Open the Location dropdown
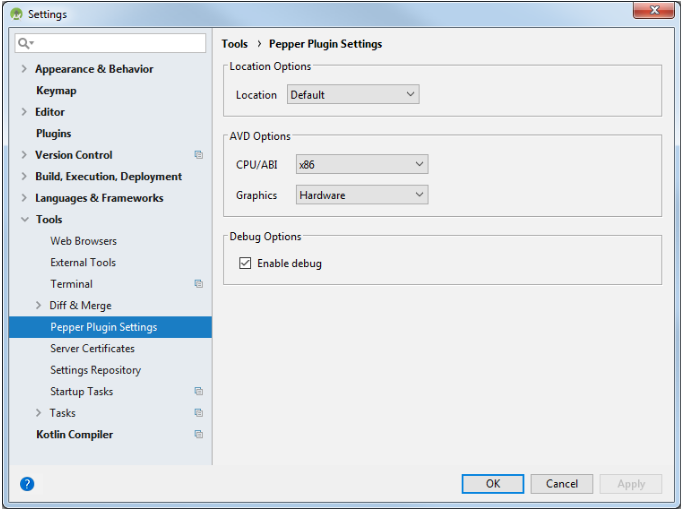The height and width of the screenshot is (511, 683). [353, 95]
